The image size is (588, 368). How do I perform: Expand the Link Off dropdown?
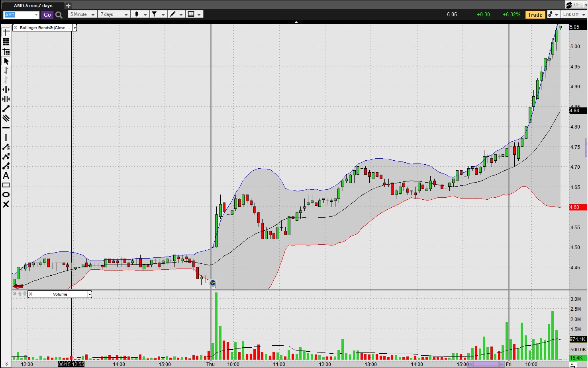(574, 14)
